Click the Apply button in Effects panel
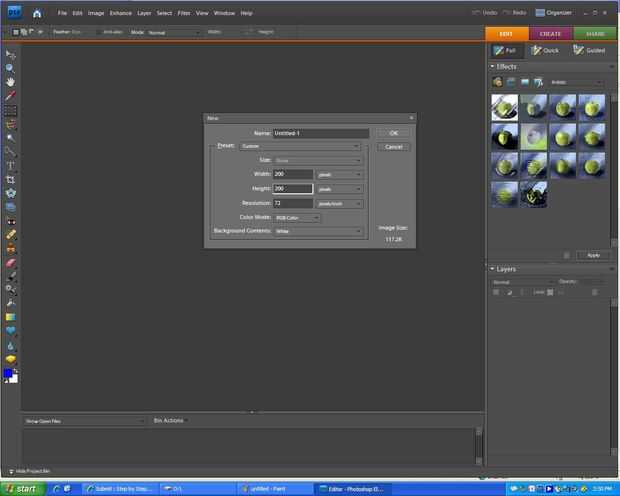The height and width of the screenshot is (496, 620). pyautogui.click(x=594, y=256)
